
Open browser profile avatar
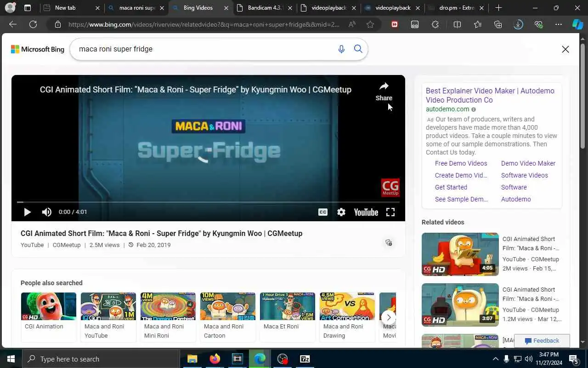coord(10,8)
